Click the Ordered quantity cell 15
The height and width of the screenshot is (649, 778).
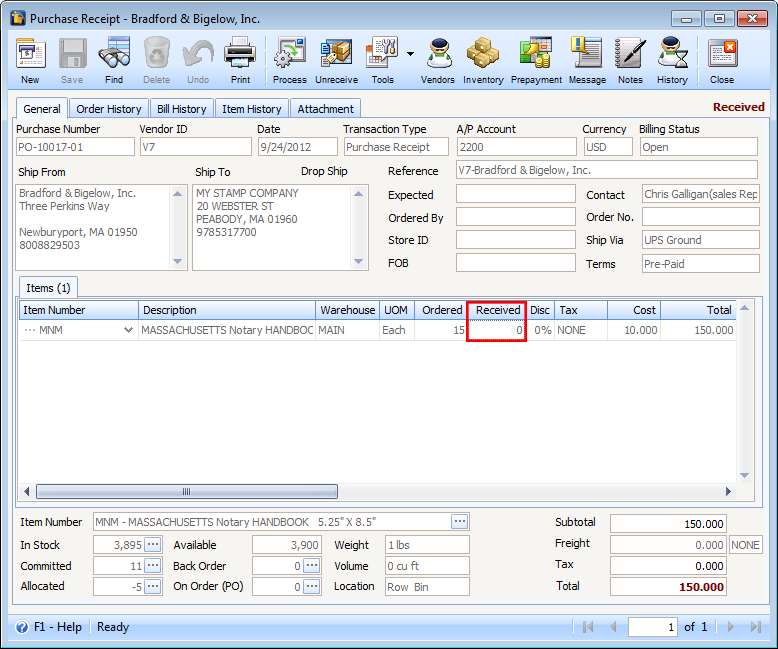click(x=441, y=330)
